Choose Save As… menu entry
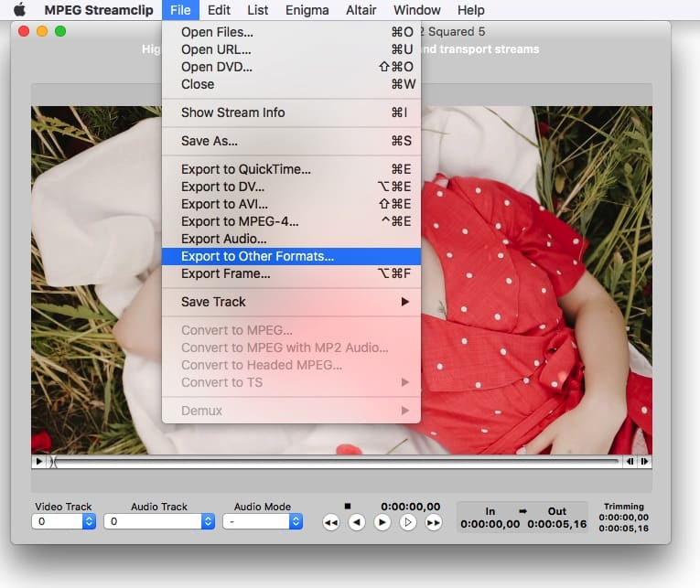The image size is (700, 588). (x=291, y=141)
